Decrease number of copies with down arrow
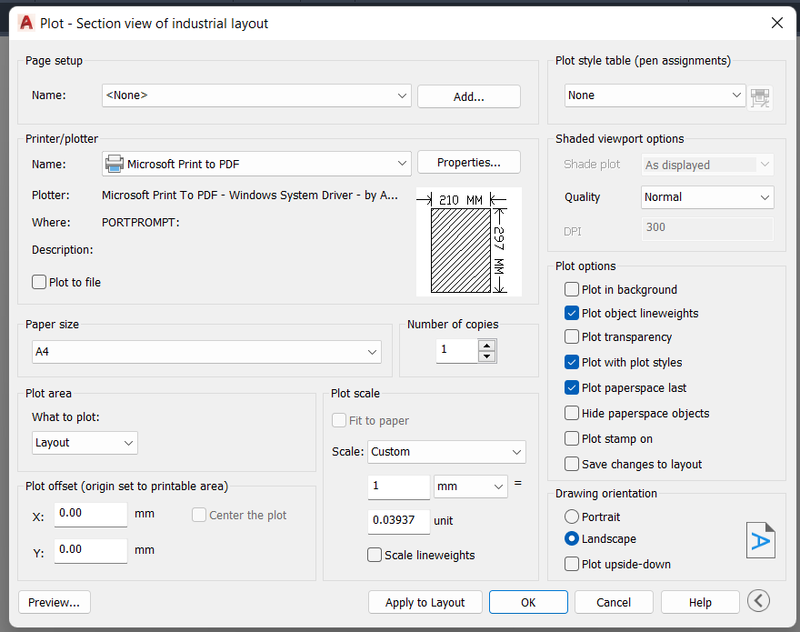 pyautogui.click(x=487, y=356)
